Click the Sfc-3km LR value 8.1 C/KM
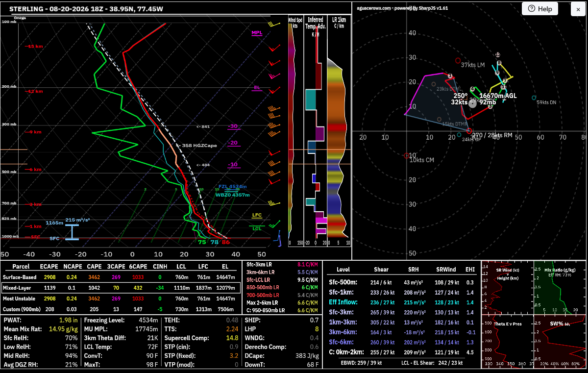The width and height of the screenshot is (588, 373). (308, 265)
